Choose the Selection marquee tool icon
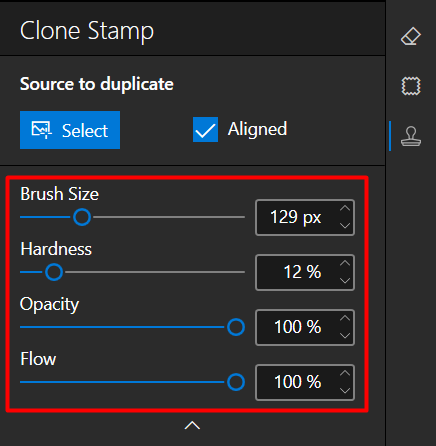 (x=411, y=86)
